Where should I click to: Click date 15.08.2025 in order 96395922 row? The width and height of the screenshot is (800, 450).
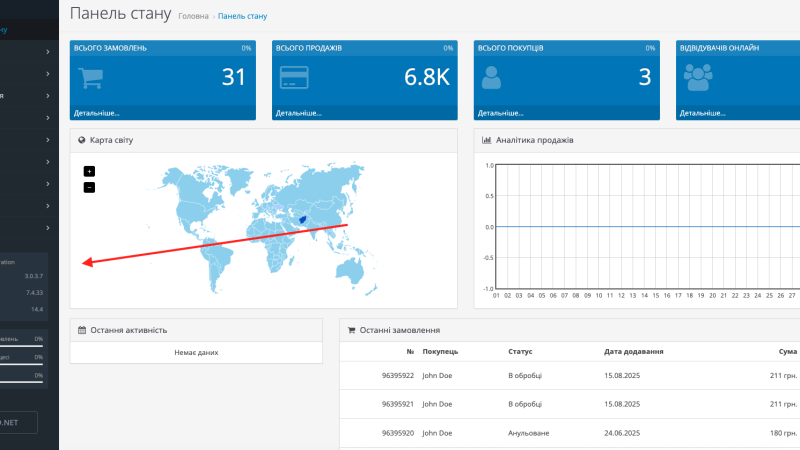622,376
